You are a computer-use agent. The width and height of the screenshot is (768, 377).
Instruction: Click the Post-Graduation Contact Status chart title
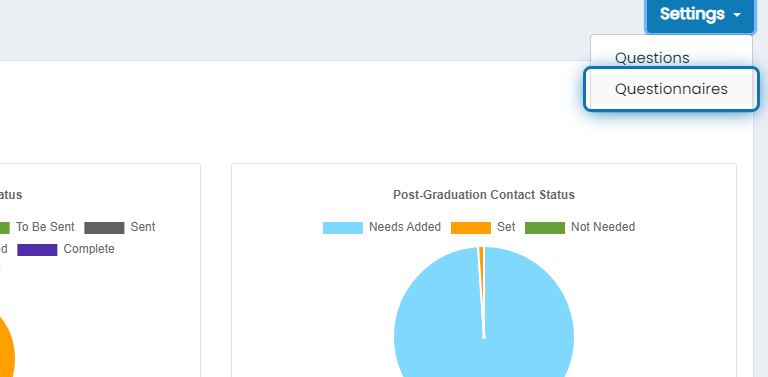[x=484, y=195]
